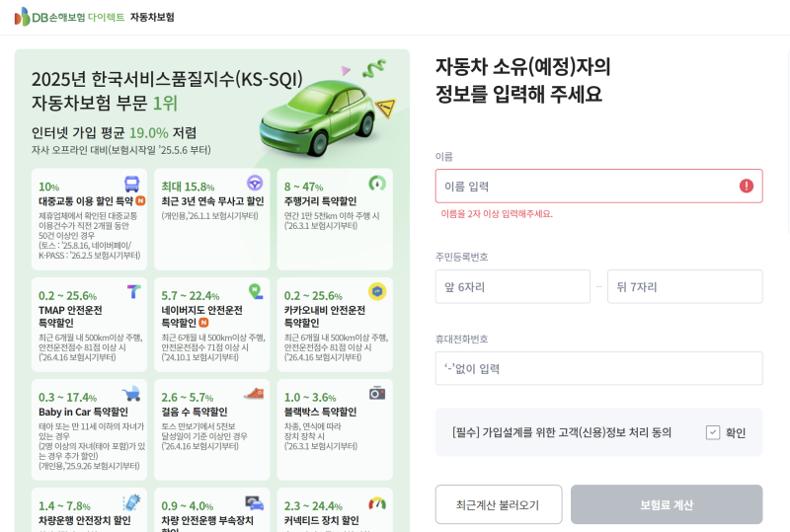The width and height of the screenshot is (790, 532).
Task: Click the 이름을 2자 이상 입력해주세요 error message
Action: (497, 214)
